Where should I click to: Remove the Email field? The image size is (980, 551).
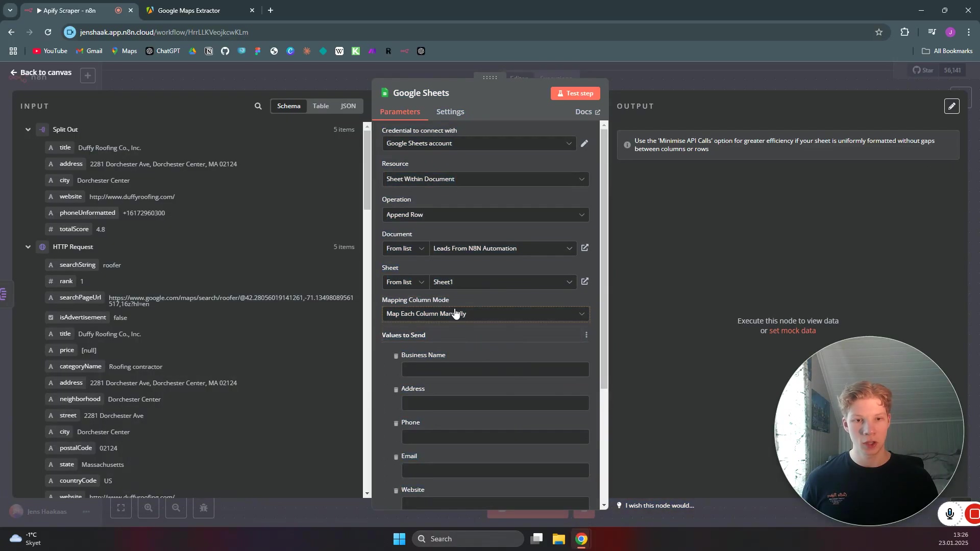[396, 457]
